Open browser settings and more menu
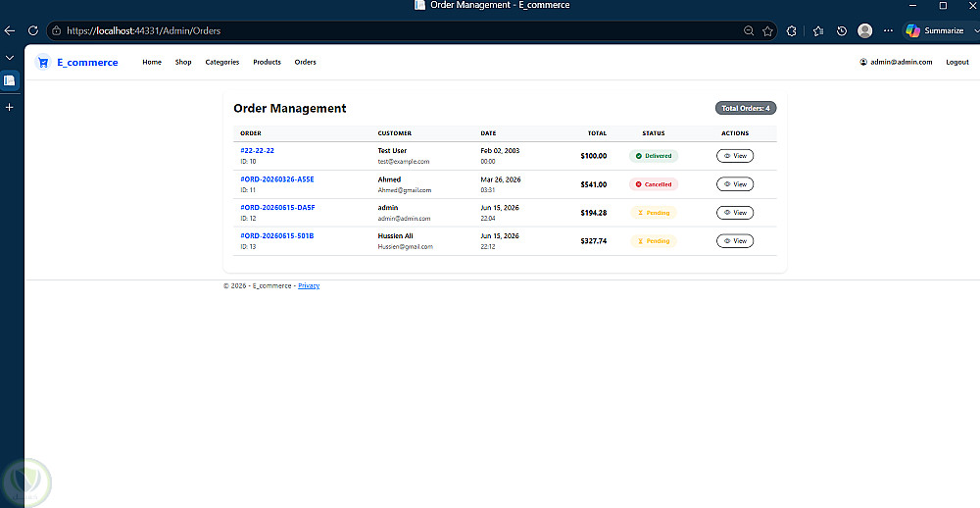 (x=888, y=30)
